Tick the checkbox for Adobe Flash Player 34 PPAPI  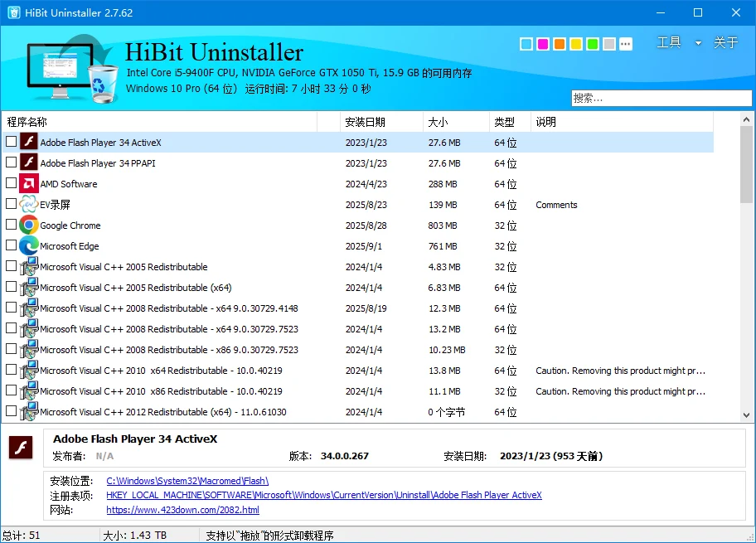[11, 162]
